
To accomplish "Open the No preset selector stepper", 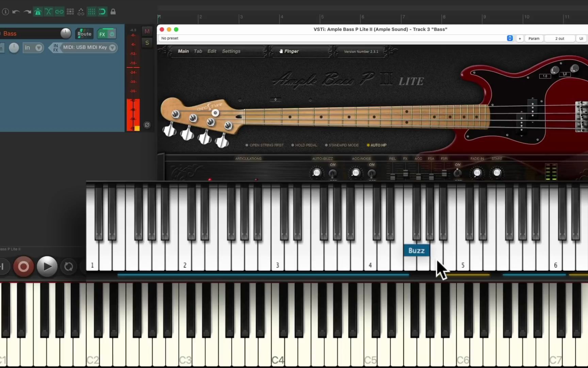I will click(510, 38).
